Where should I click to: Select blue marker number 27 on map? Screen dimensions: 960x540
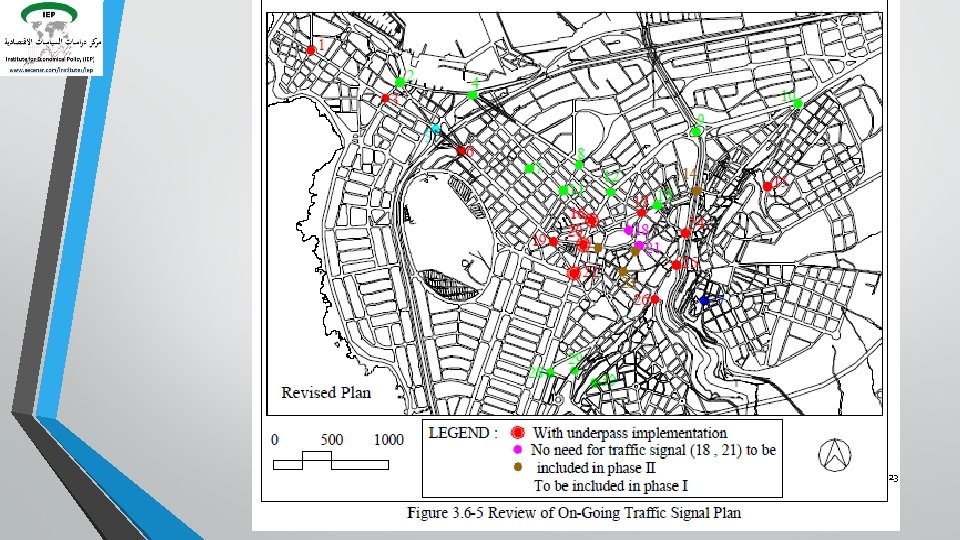(704, 300)
